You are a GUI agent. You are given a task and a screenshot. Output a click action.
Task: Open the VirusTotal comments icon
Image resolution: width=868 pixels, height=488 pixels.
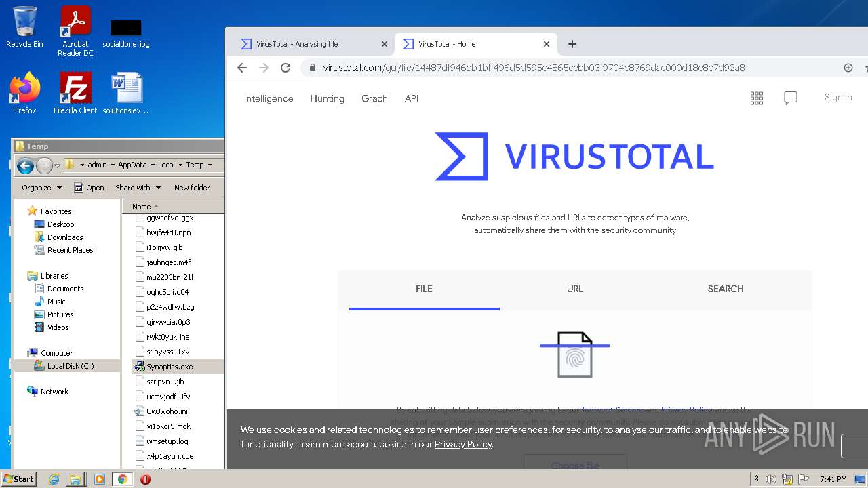point(791,98)
